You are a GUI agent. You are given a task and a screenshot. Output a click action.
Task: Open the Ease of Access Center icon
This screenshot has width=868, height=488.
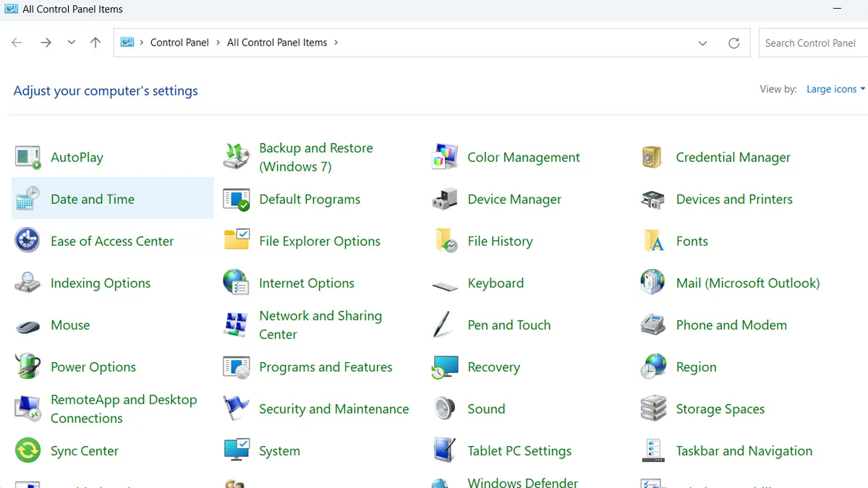27,241
